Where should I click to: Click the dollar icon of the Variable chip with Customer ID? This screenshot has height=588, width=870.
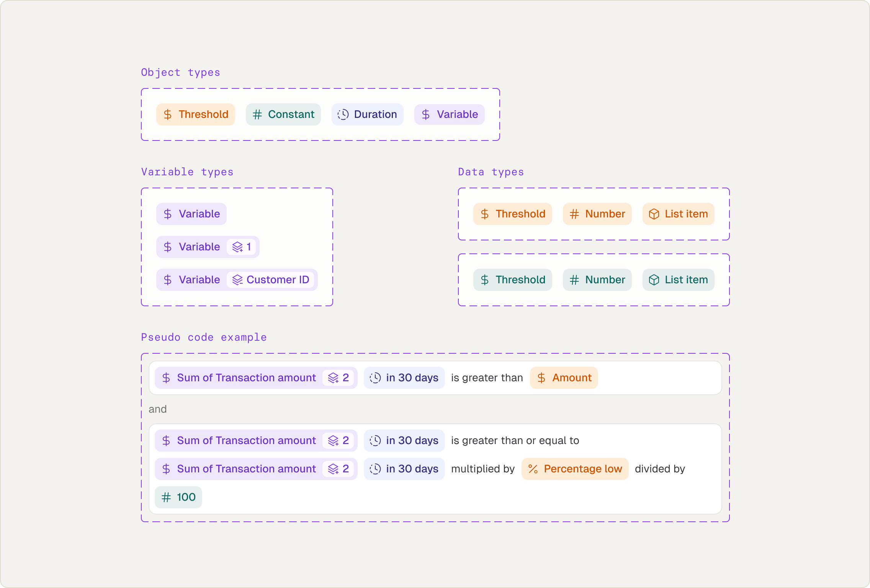[168, 280]
